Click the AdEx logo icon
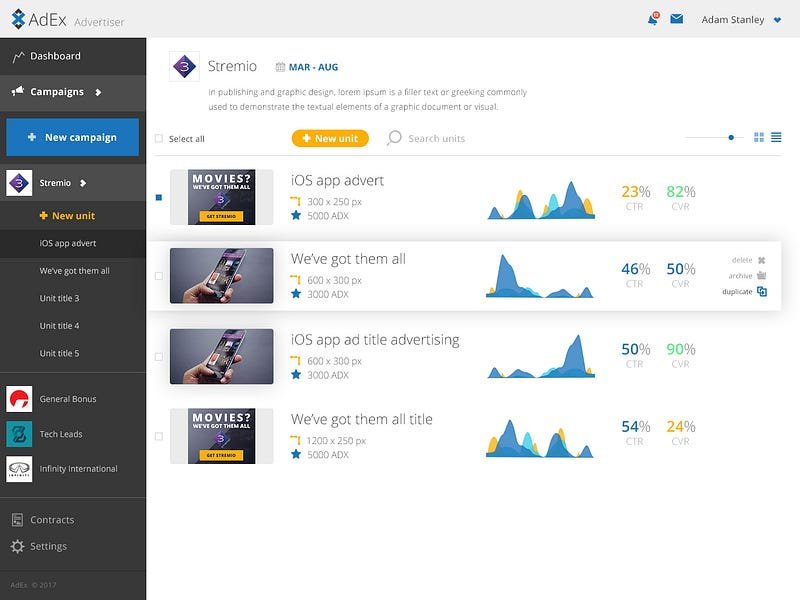800x600 pixels. pos(18,19)
